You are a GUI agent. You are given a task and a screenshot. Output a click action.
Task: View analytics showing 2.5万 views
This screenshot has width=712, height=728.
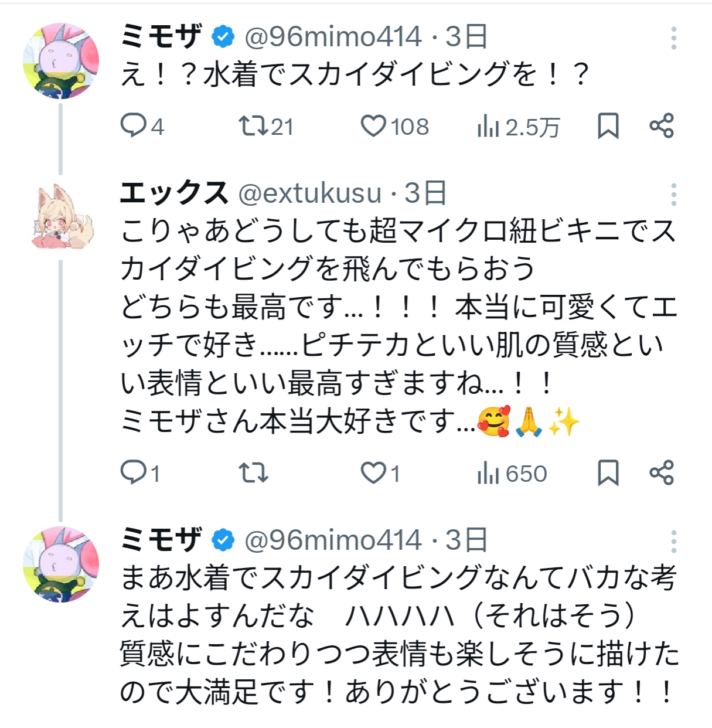tap(518, 127)
